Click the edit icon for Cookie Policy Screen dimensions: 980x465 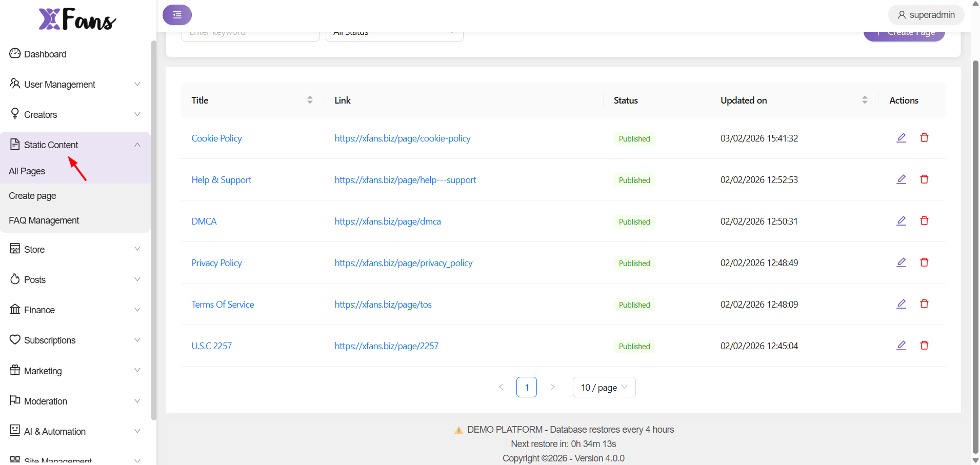(901, 138)
